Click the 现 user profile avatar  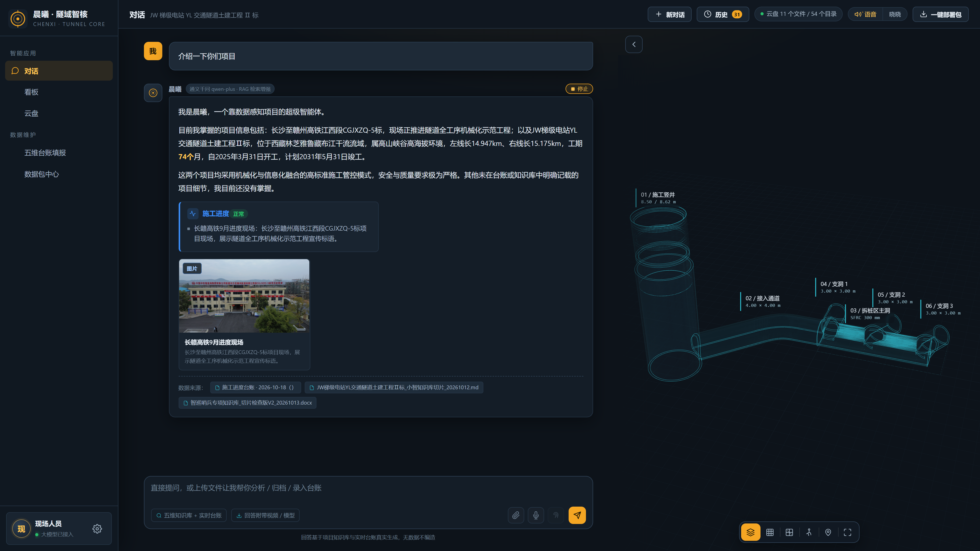pyautogui.click(x=21, y=529)
